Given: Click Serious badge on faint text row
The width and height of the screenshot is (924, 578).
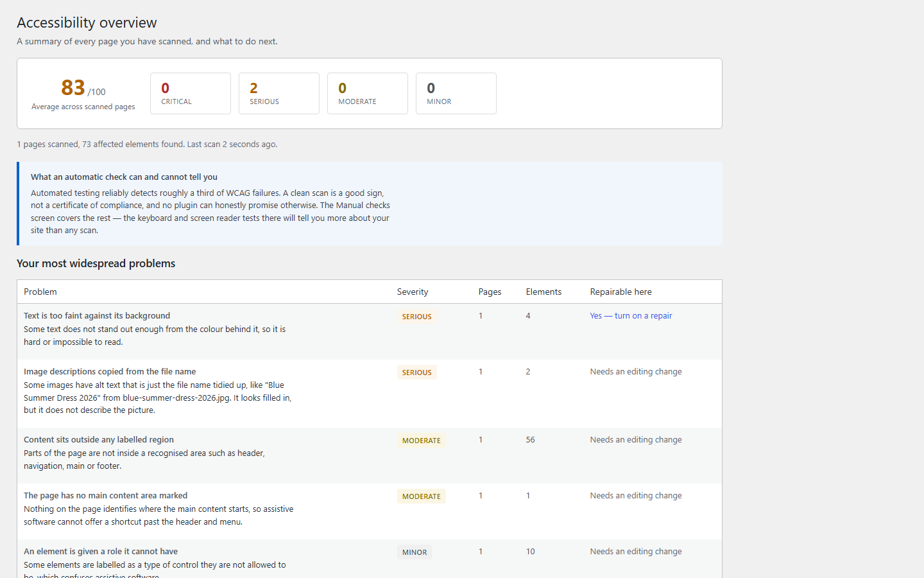Looking at the screenshot, I should point(417,317).
